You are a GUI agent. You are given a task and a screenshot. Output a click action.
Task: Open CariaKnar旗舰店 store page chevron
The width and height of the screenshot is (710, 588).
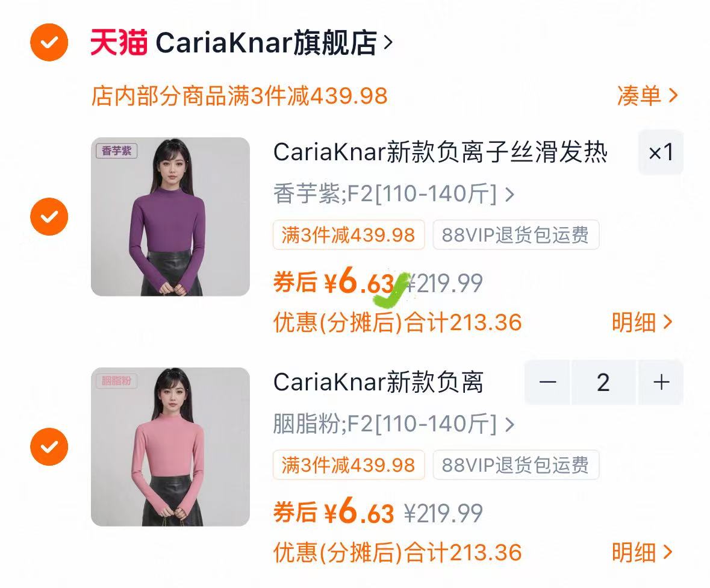(388, 43)
